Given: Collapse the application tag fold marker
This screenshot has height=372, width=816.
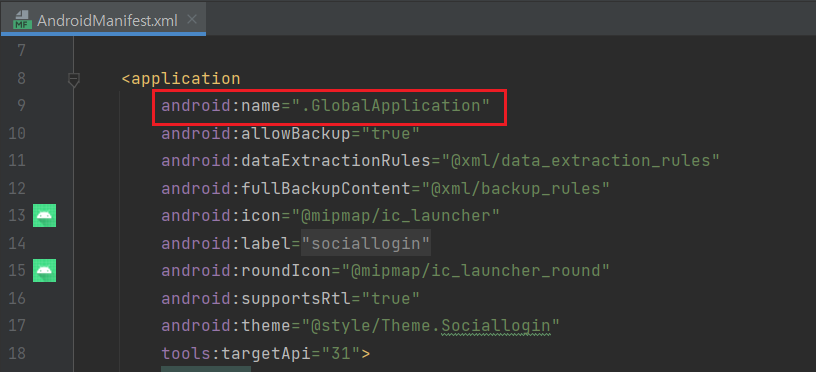Looking at the screenshot, I should [x=74, y=80].
